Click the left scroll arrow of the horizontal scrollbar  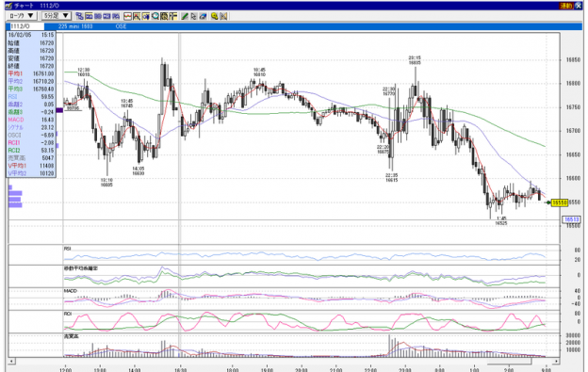click(12, 361)
